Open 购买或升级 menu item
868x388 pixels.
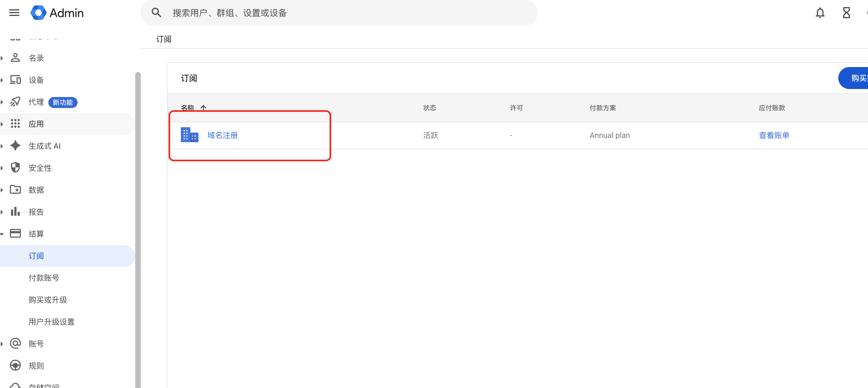48,300
